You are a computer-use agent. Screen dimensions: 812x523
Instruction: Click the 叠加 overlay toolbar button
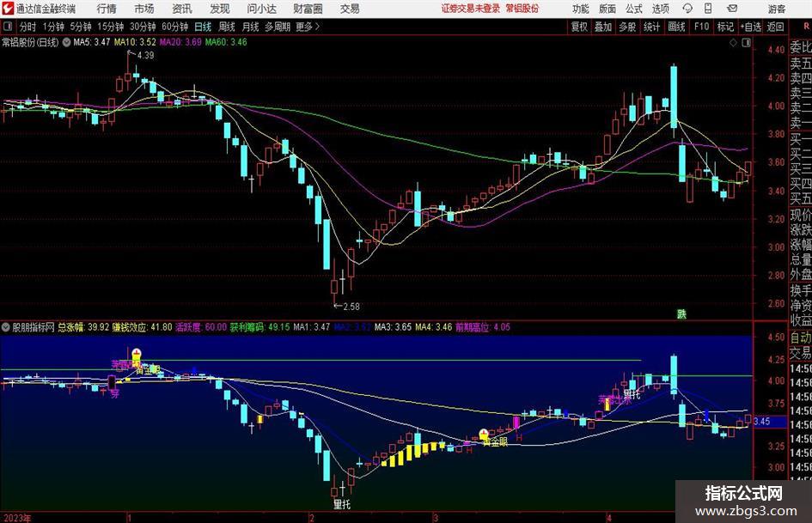coord(603,27)
